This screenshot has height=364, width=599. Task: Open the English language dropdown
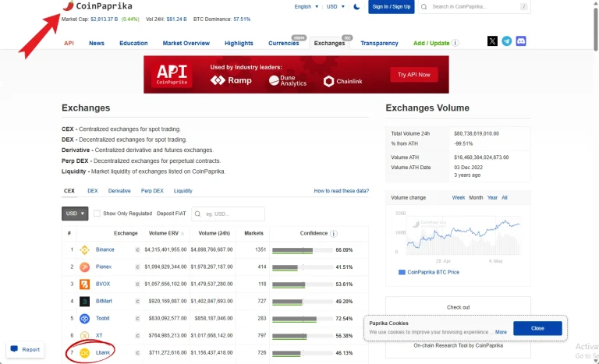tap(307, 6)
